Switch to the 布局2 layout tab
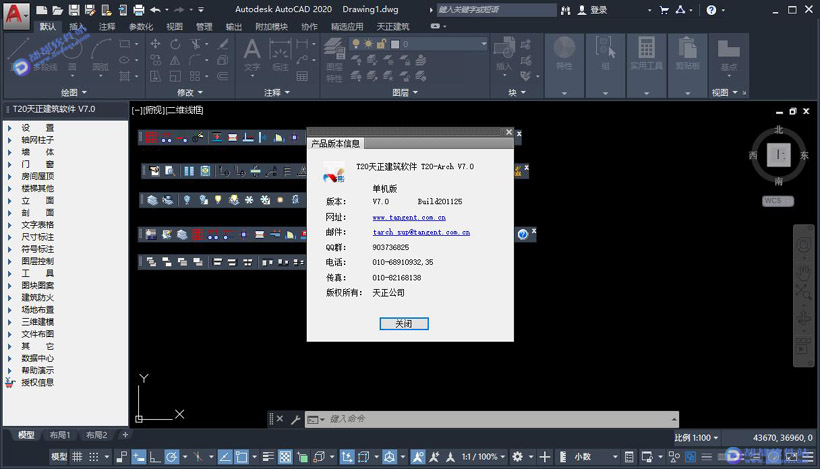Viewport: 820px width, 469px height. pos(96,435)
